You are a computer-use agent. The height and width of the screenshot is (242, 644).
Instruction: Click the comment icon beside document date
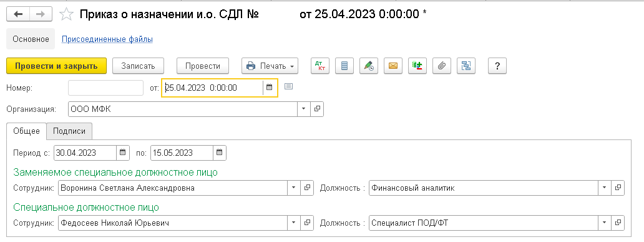click(289, 87)
